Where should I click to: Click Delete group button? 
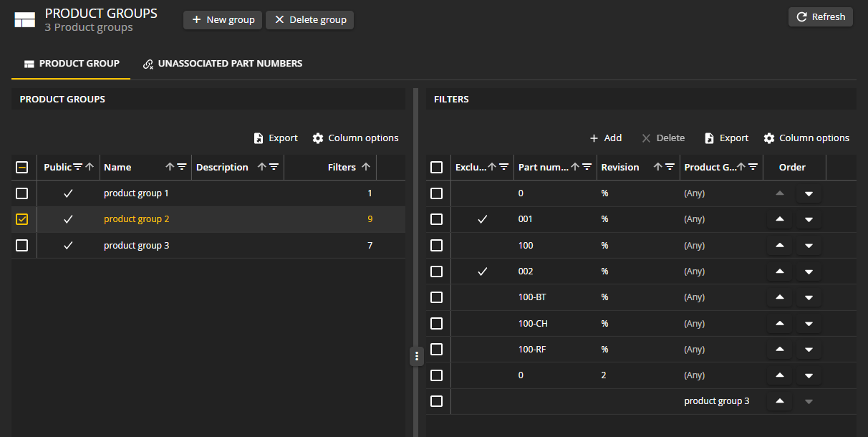(x=310, y=20)
